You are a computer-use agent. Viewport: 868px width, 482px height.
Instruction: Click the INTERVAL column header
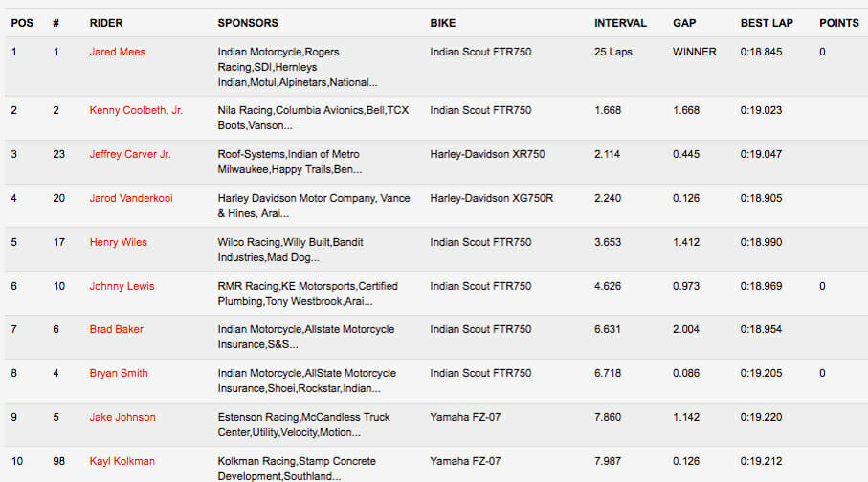(x=620, y=23)
